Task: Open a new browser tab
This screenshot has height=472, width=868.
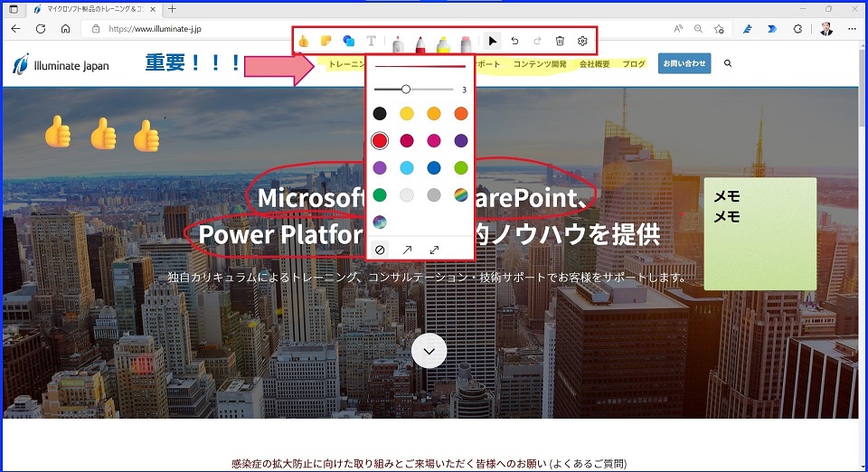Action: [172, 9]
